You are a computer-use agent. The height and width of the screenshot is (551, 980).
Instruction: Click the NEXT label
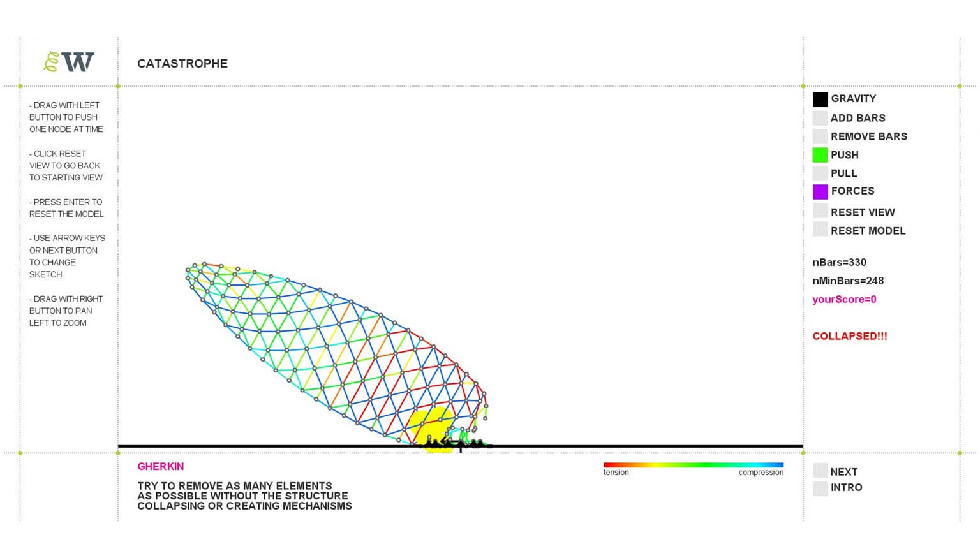pyautogui.click(x=843, y=472)
